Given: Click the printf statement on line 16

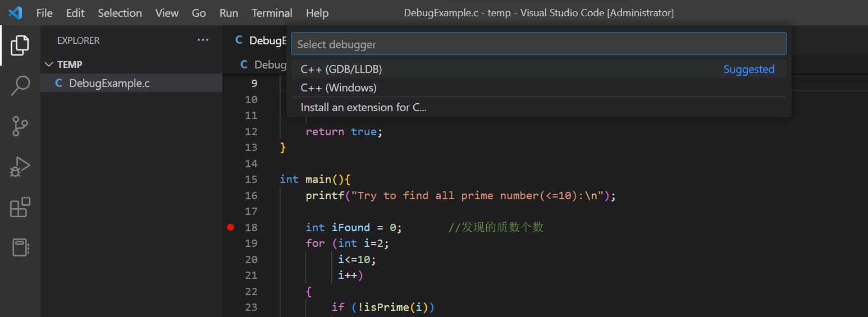Looking at the screenshot, I should 460,195.
